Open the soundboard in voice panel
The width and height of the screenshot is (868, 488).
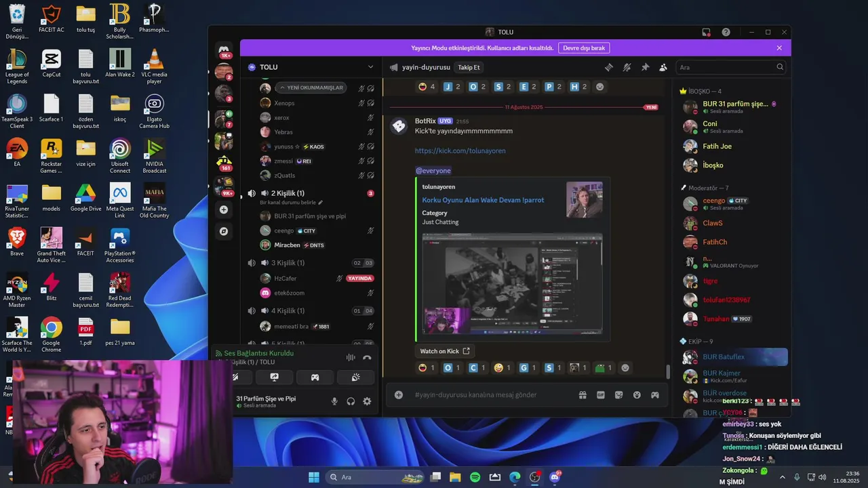click(x=355, y=378)
